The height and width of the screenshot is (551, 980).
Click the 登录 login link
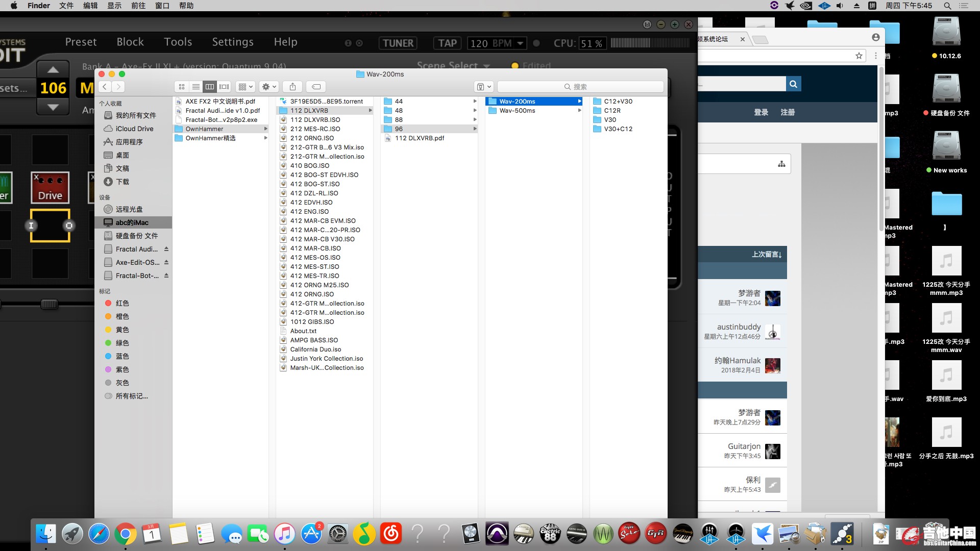[761, 112]
